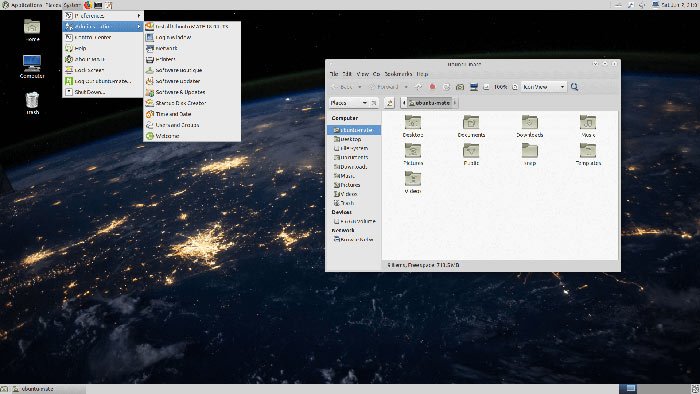Select Shut Down menu entry

click(x=103, y=92)
